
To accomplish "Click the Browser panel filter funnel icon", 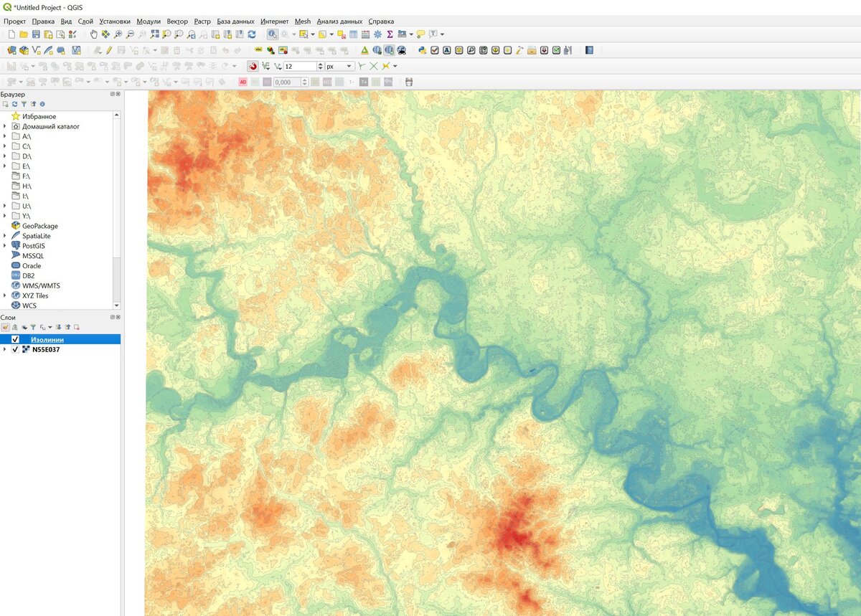I will click(24, 104).
